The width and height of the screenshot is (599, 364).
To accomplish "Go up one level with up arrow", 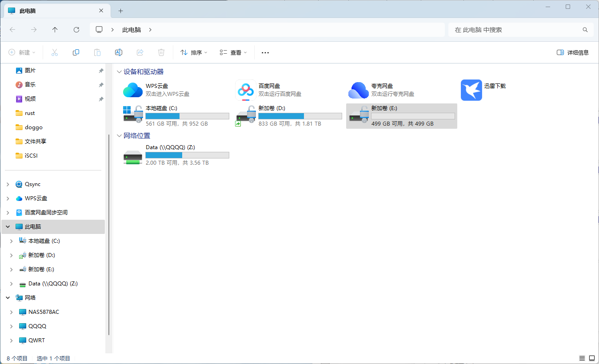I will tap(55, 30).
